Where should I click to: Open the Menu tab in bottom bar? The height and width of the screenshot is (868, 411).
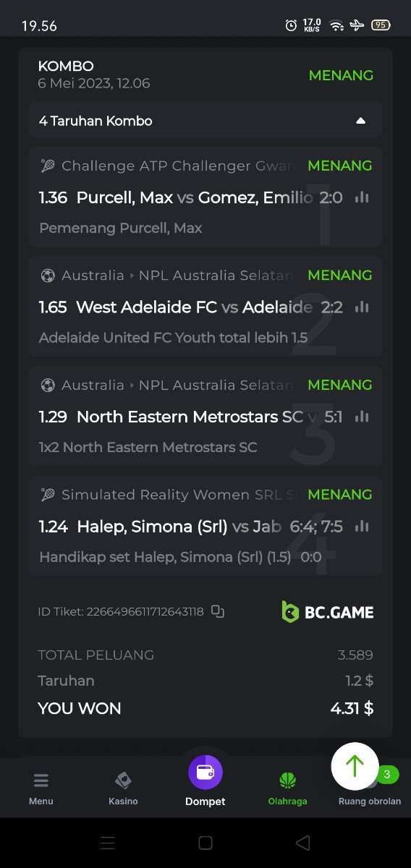click(41, 788)
